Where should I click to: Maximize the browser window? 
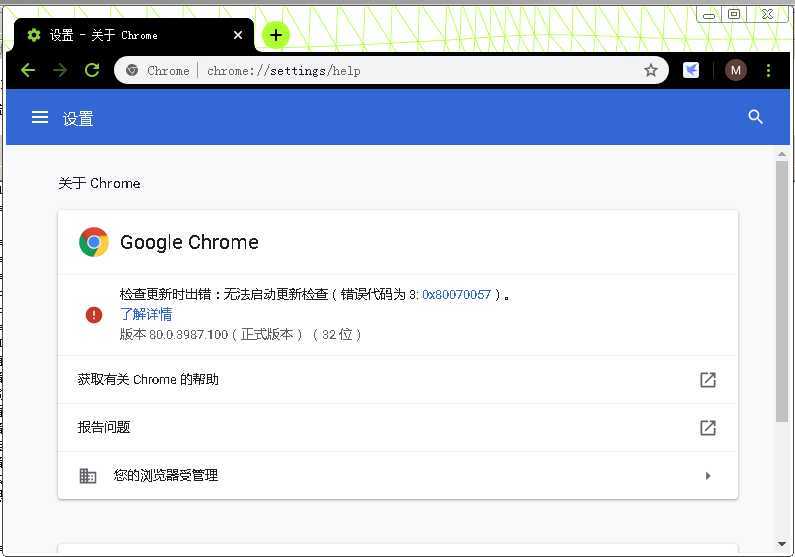click(x=734, y=14)
